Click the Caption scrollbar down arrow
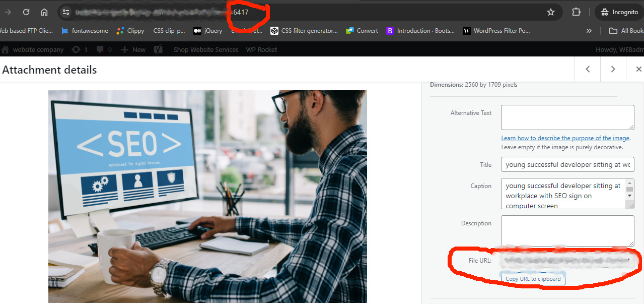 [630, 195]
